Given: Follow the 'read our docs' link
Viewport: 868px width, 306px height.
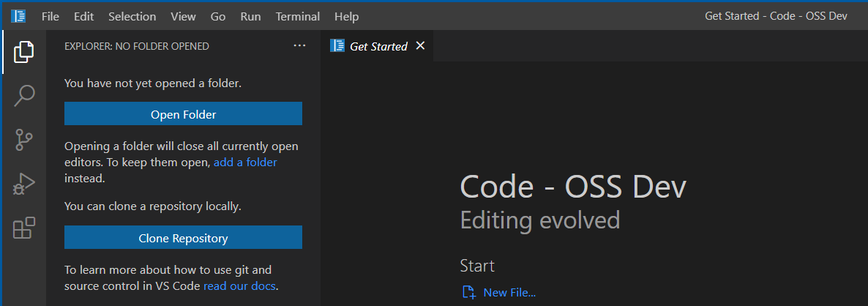Looking at the screenshot, I should (x=239, y=286).
